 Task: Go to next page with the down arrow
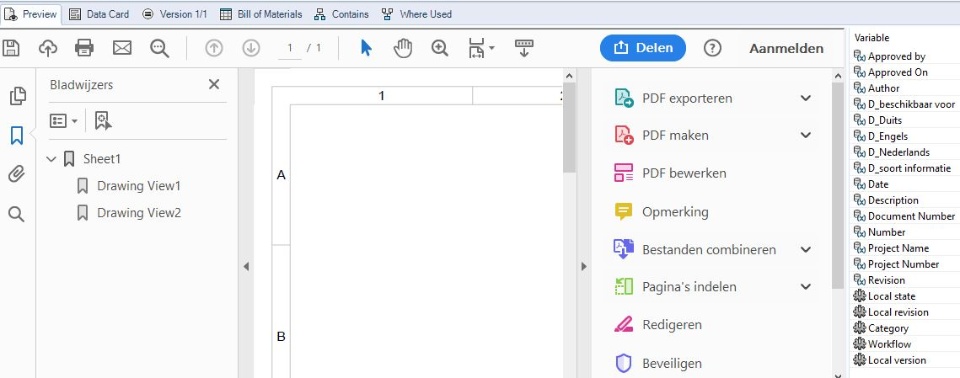(x=251, y=48)
